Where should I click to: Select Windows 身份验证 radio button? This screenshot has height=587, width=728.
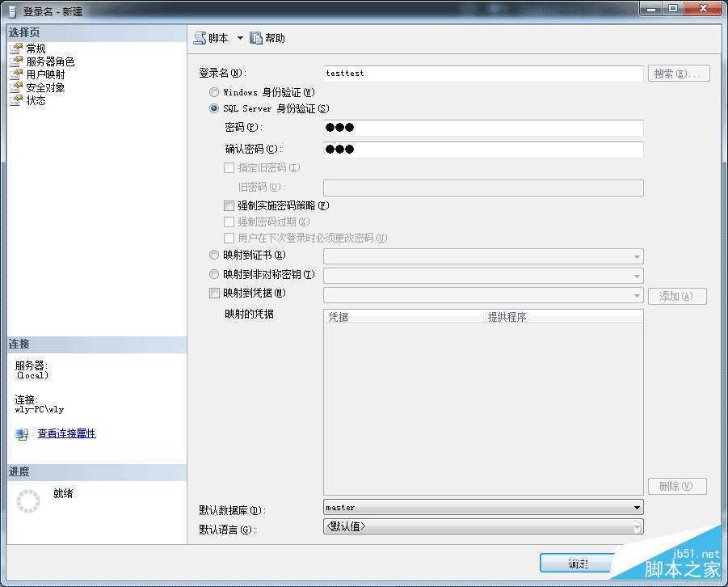[x=214, y=92]
